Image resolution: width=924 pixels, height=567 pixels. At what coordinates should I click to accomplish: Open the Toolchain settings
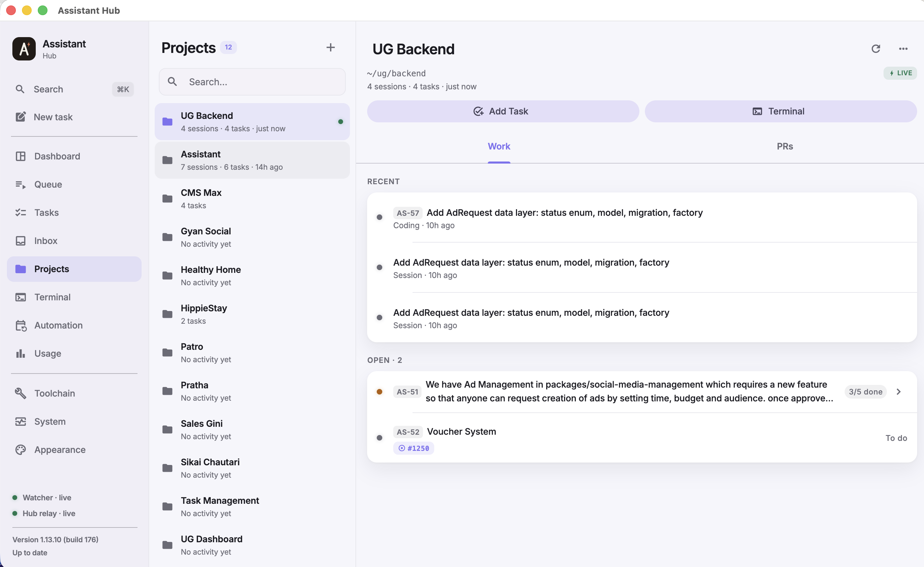(x=74, y=393)
